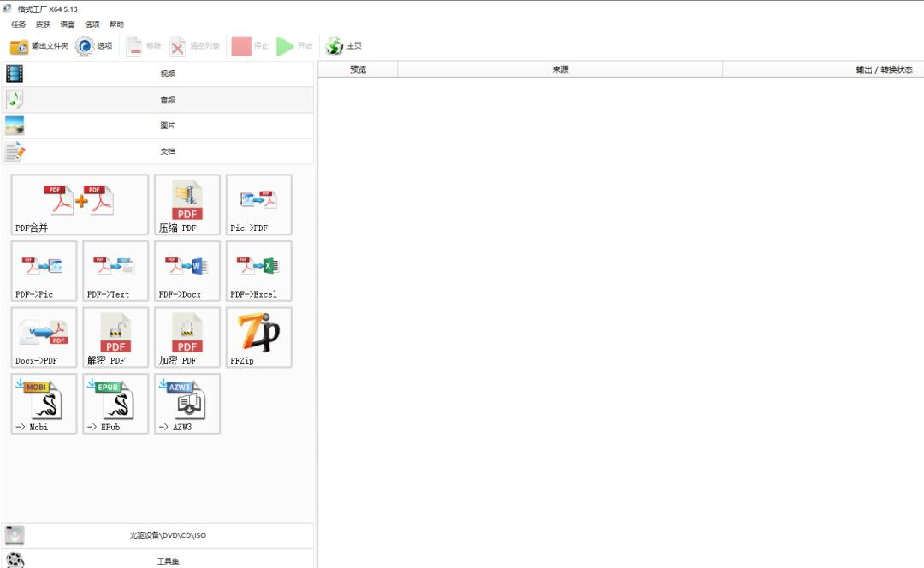Open the 加密 PDF encrypt tool
The height and width of the screenshot is (568, 924).
click(187, 338)
